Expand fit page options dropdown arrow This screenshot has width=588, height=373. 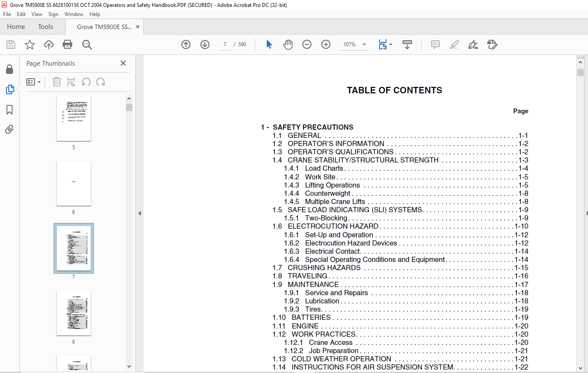click(391, 45)
